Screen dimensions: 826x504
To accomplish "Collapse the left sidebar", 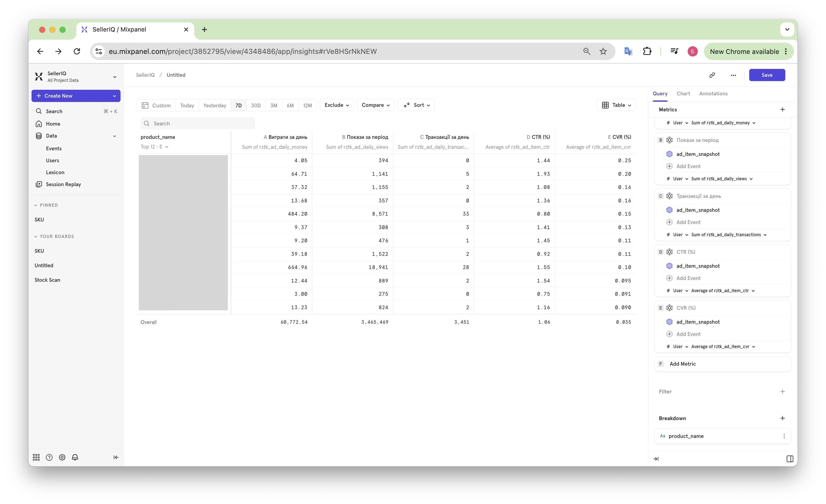I will 116,457.
